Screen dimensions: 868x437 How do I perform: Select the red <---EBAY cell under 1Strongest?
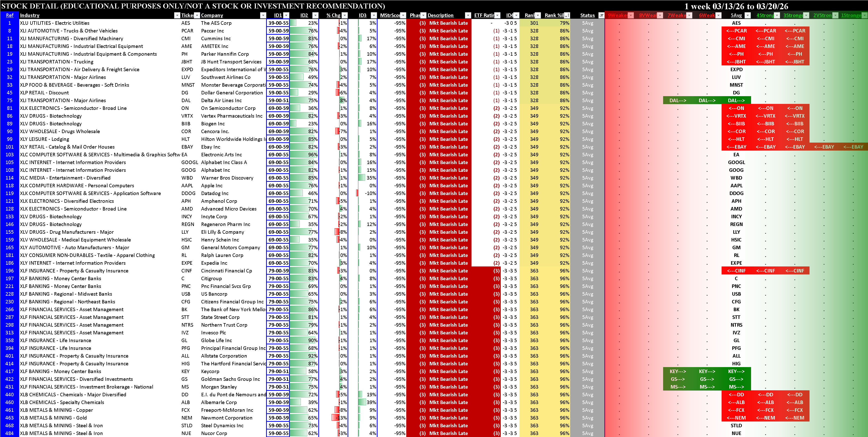[x=853, y=147]
